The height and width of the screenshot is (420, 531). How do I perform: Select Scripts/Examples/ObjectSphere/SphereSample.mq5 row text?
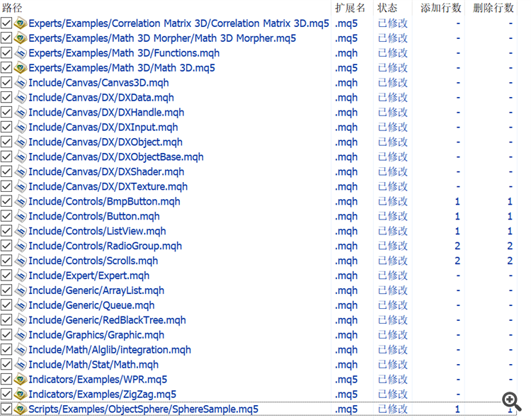tap(143, 409)
